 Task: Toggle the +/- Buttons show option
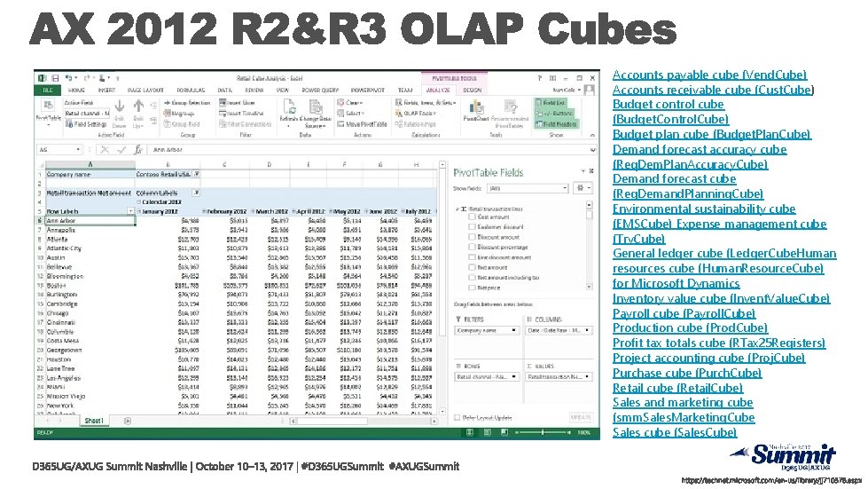(x=554, y=114)
